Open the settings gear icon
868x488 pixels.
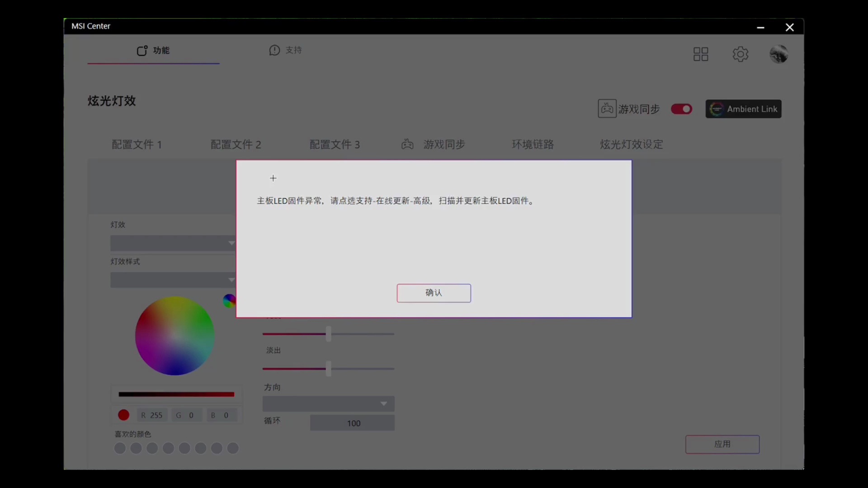740,54
